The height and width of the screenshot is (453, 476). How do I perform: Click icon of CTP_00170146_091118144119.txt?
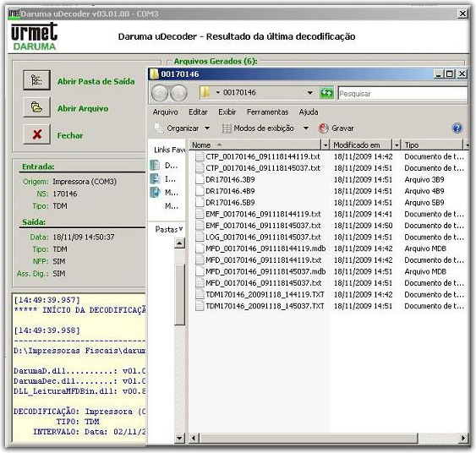[x=200, y=156]
